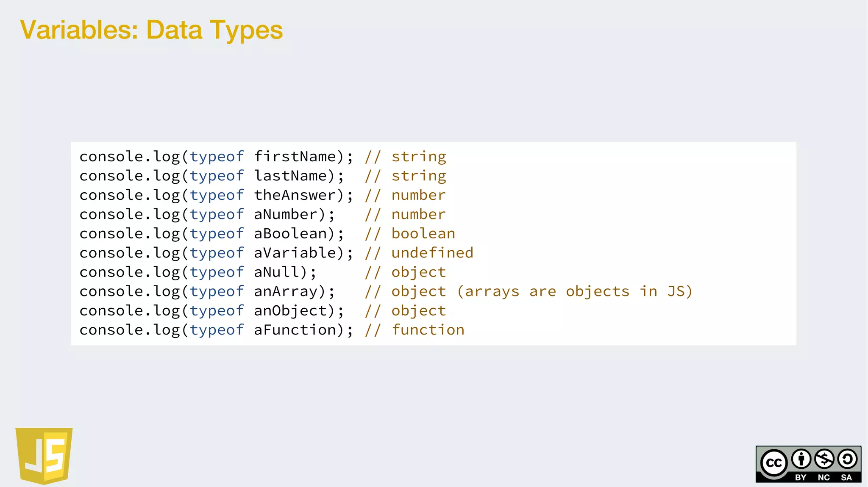Click the Creative Commons CC circle icon

point(774,463)
